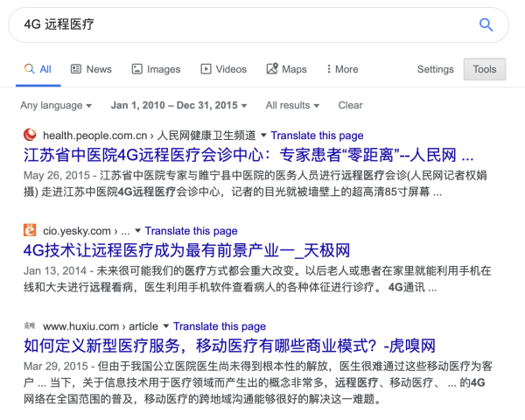Viewport: 525px width, 420px height.
Task: Open the More options menu
Action: tap(341, 69)
